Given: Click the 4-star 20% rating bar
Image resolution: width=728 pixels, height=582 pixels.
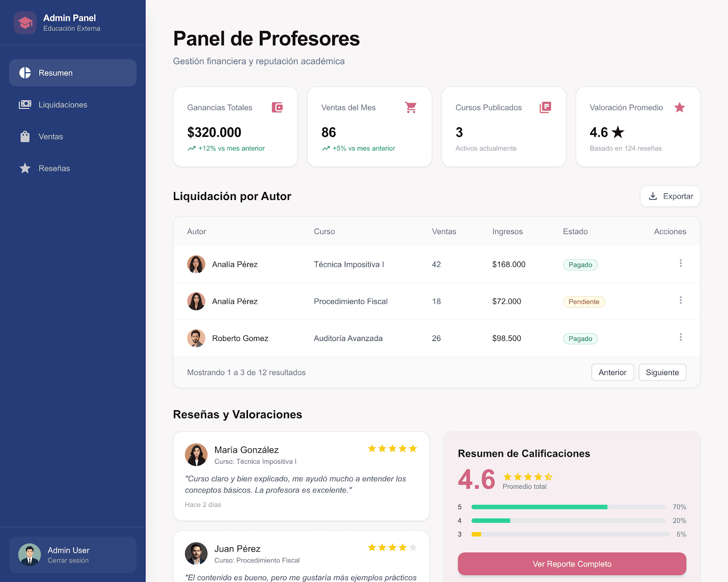Looking at the screenshot, I should pos(569,521).
